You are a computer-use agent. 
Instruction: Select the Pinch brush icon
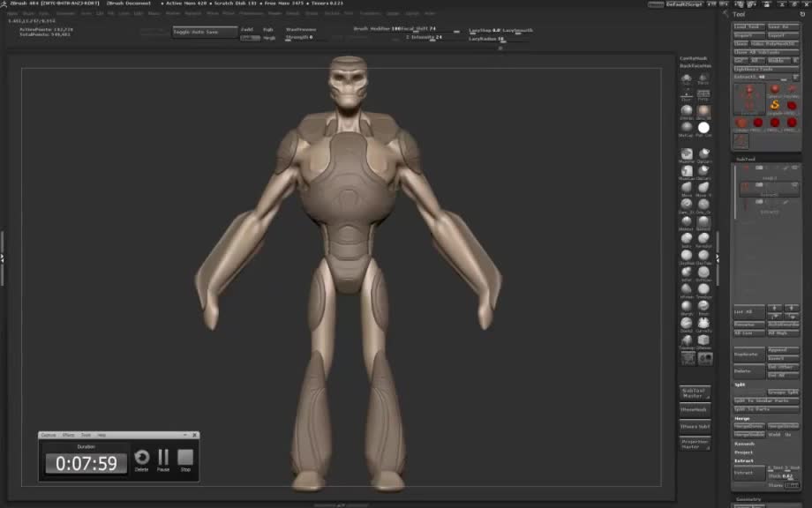[703, 306]
